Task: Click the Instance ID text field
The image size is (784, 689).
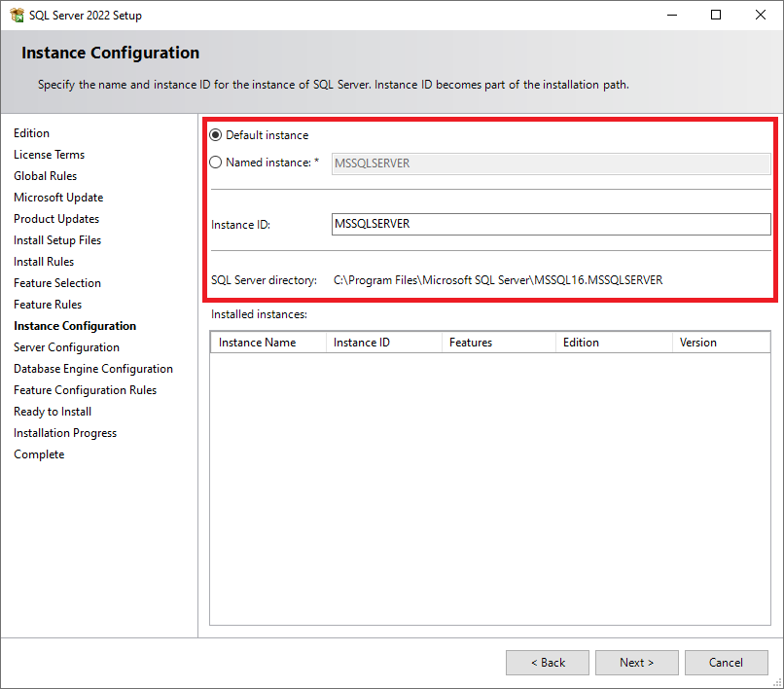Action: coord(551,224)
